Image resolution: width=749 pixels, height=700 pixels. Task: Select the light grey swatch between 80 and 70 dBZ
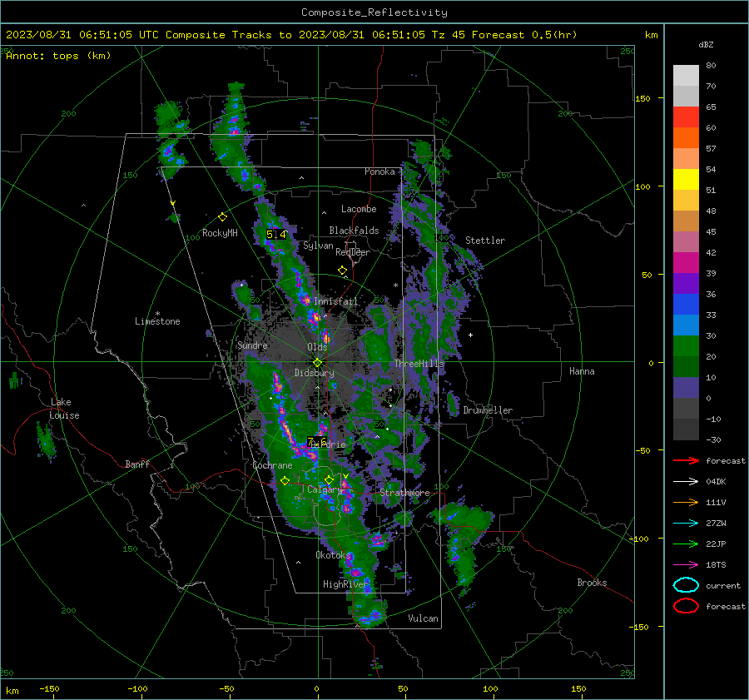pyautogui.click(x=686, y=76)
